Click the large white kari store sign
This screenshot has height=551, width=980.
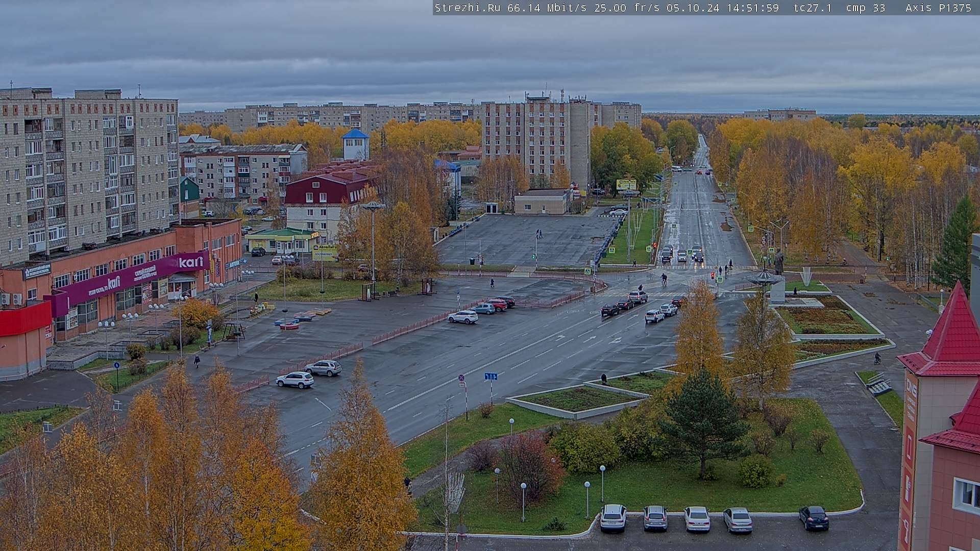(x=190, y=262)
